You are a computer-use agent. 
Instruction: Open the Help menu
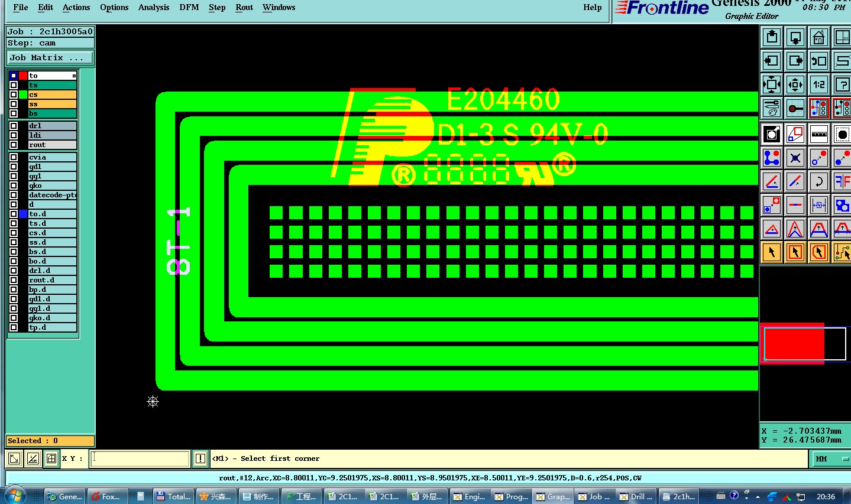tap(593, 8)
